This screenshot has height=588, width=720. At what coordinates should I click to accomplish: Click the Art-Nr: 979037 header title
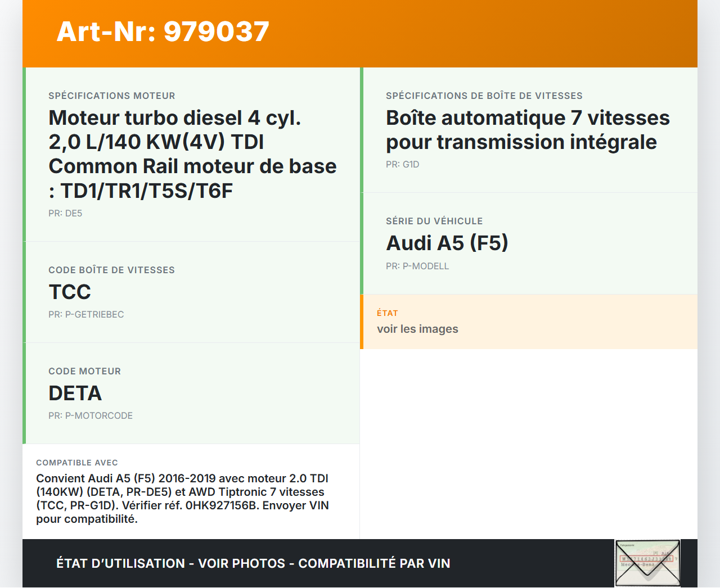point(163,31)
